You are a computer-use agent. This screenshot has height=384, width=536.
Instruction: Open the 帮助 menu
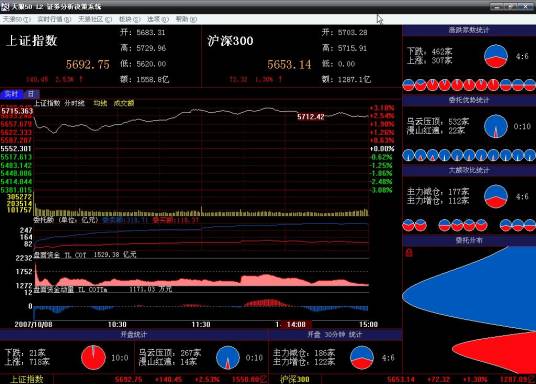pyautogui.click(x=186, y=19)
